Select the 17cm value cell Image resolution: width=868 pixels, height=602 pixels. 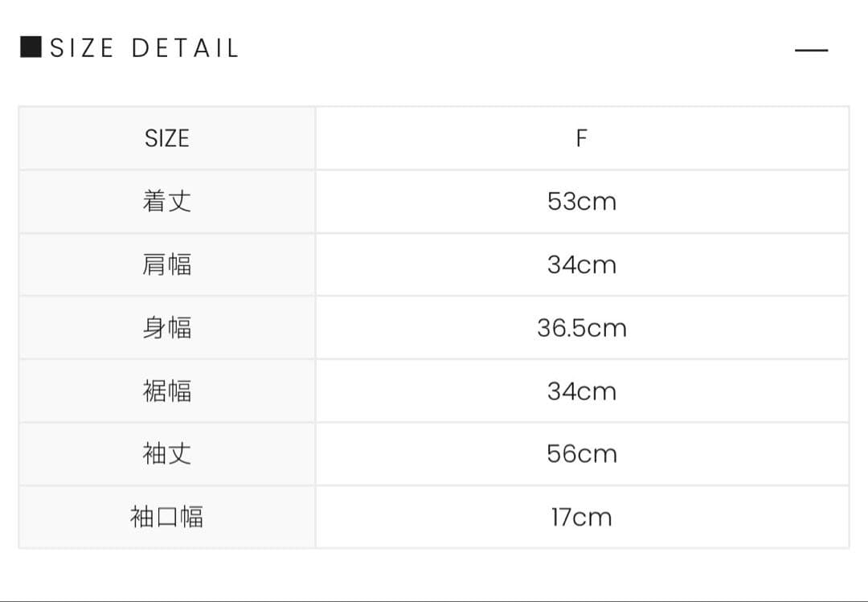[x=582, y=517]
